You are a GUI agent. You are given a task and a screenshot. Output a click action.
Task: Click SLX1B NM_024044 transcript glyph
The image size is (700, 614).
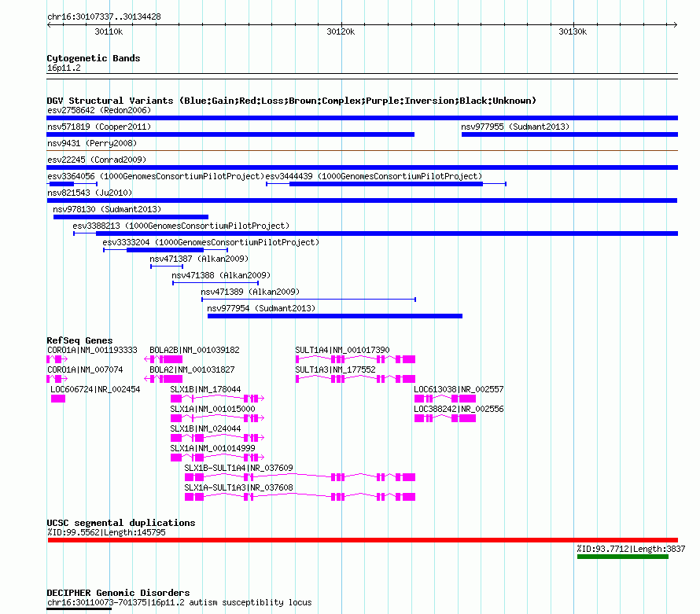[217, 438]
